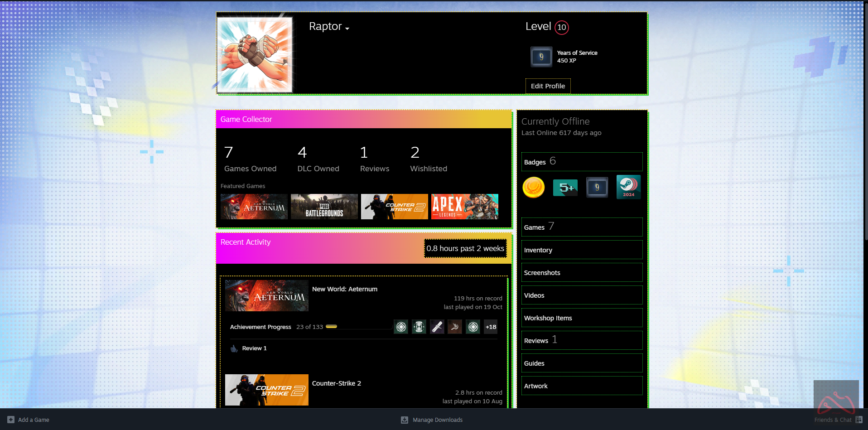Viewport: 868px width, 430px height.
Task: Click the thumbs-up review icon
Action: click(x=234, y=348)
